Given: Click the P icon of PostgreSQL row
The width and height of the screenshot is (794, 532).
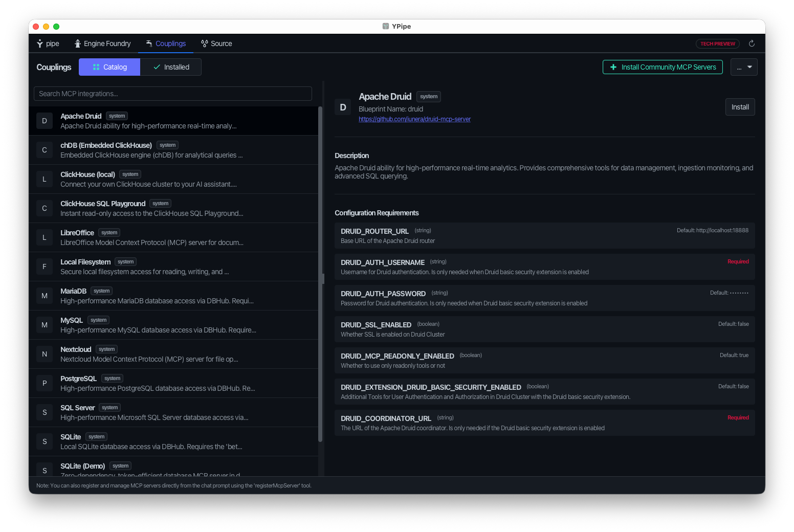Looking at the screenshot, I should tap(45, 383).
